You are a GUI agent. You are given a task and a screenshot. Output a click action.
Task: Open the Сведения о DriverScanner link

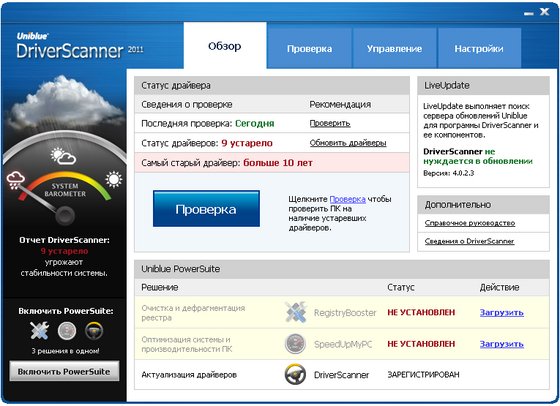click(x=469, y=241)
